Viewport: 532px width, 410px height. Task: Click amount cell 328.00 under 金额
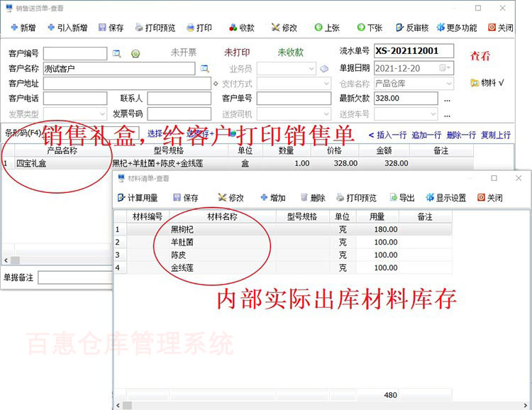point(384,163)
